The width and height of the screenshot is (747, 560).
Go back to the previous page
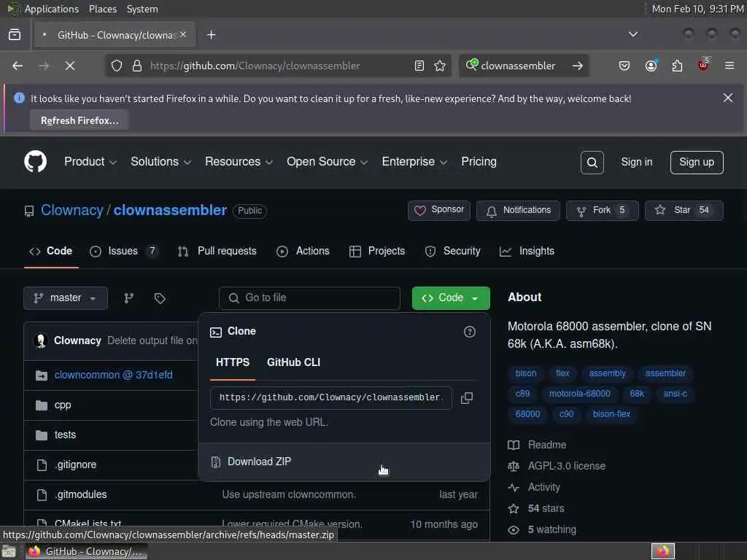[18, 66]
